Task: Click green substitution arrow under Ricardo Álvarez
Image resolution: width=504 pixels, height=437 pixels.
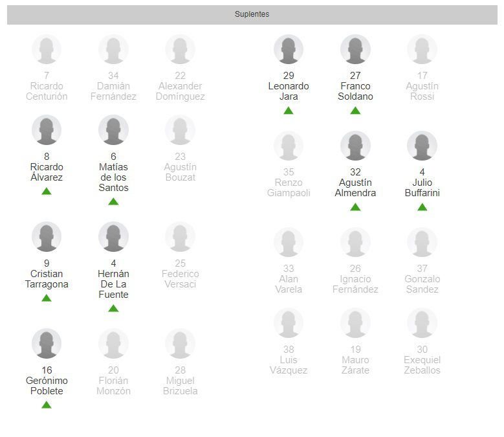Action: (x=47, y=191)
